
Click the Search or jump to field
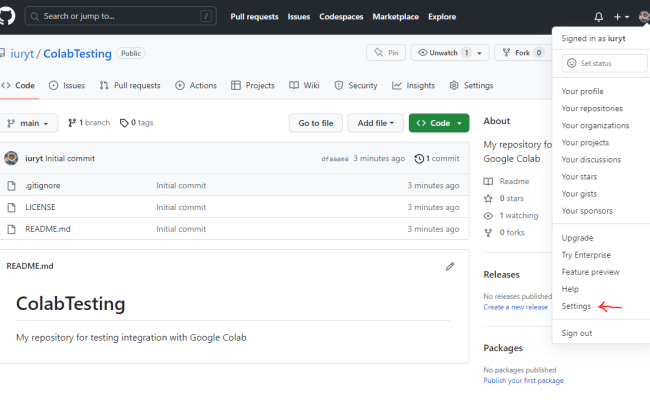121,16
